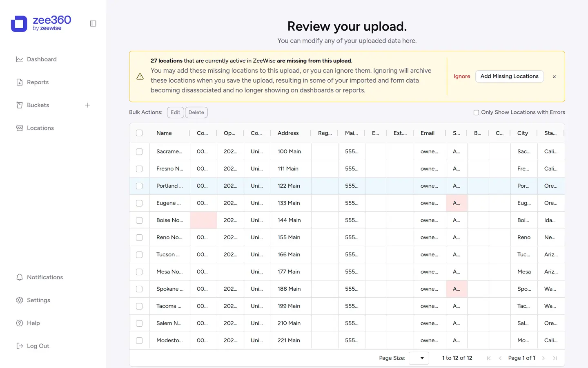Open the Dashboard menu item
Image resolution: width=588 pixels, height=368 pixels.
tap(42, 59)
